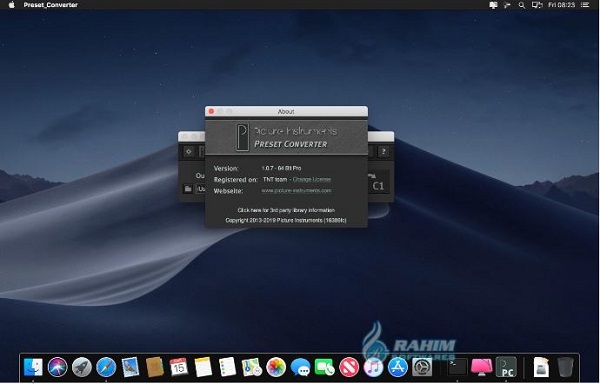
Task: Click the Change License link
Action: pyautogui.click(x=311, y=179)
